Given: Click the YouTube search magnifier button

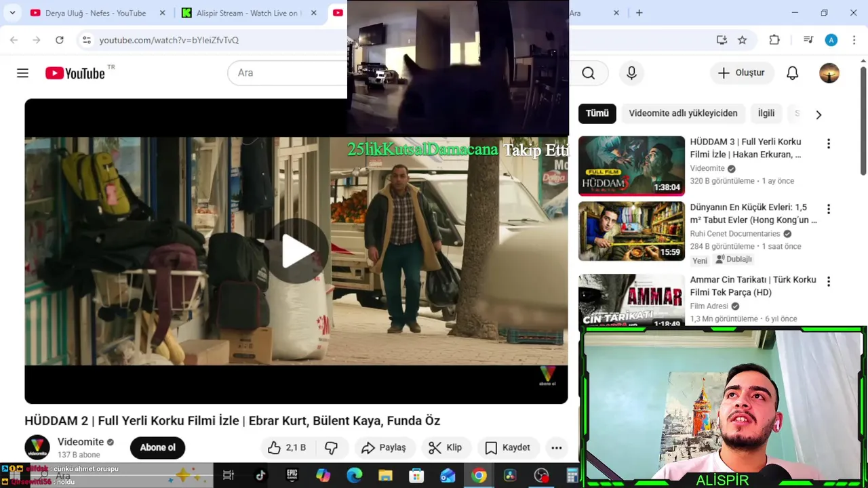Looking at the screenshot, I should [589, 73].
